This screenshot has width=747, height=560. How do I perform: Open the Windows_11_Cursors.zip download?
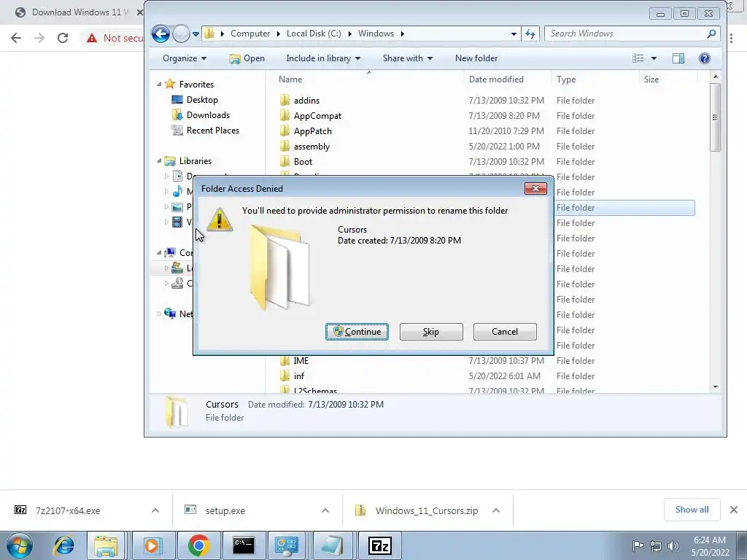(426, 510)
